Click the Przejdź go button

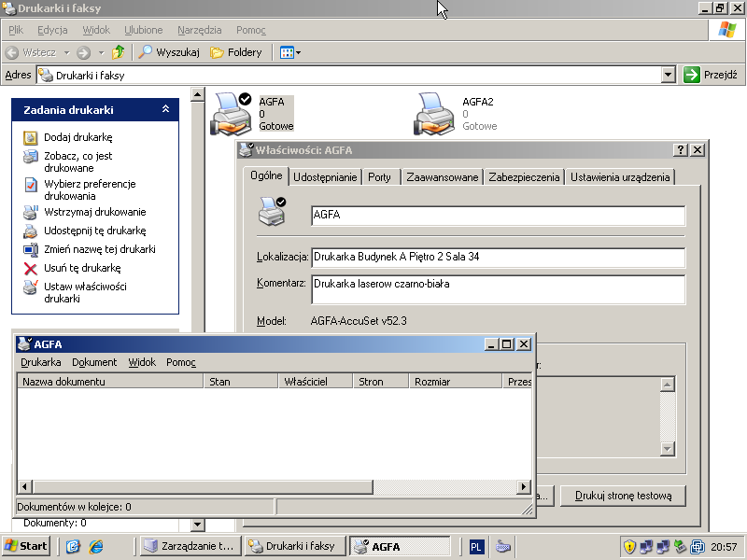coord(711,75)
